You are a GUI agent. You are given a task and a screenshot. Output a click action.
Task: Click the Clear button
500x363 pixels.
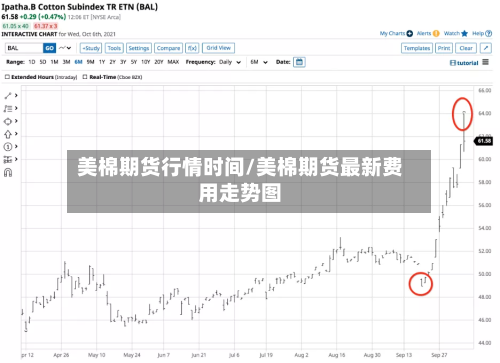pyautogui.click(x=466, y=48)
